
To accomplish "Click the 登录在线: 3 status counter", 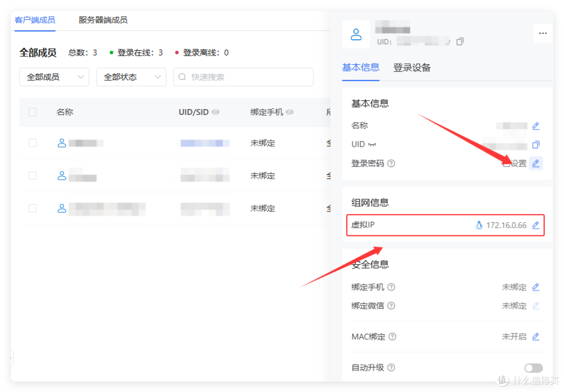I will click(136, 53).
